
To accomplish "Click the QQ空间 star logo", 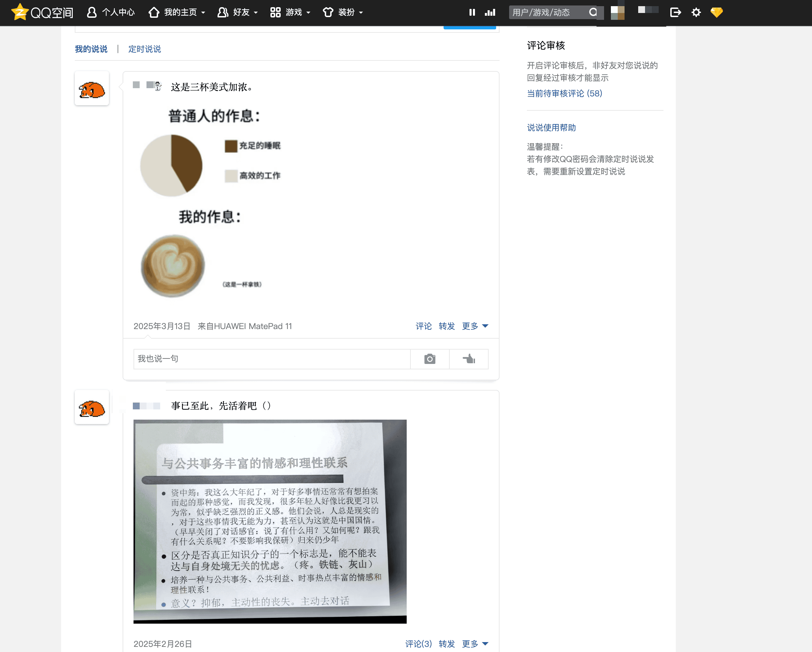I will (x=19, y=12).
